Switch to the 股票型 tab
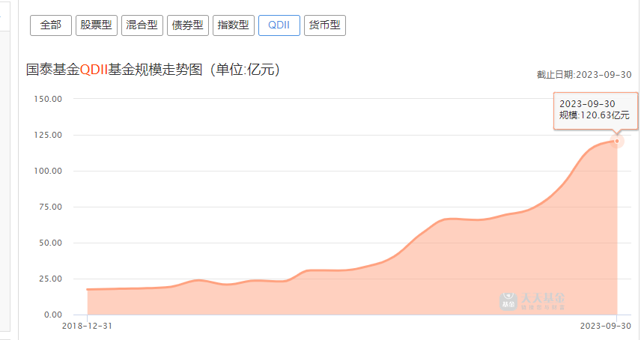 pos(97,25)
